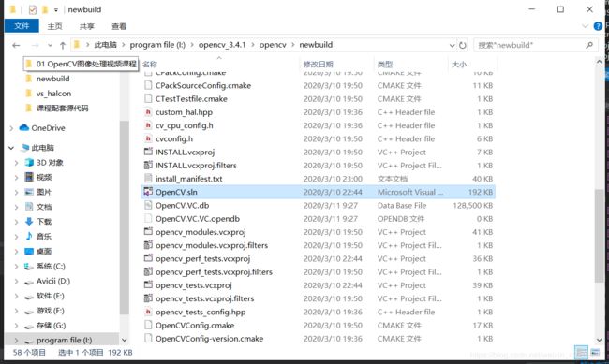Collapse the 此电脑 tree node

pyautogui.click(x=11, y=148)
